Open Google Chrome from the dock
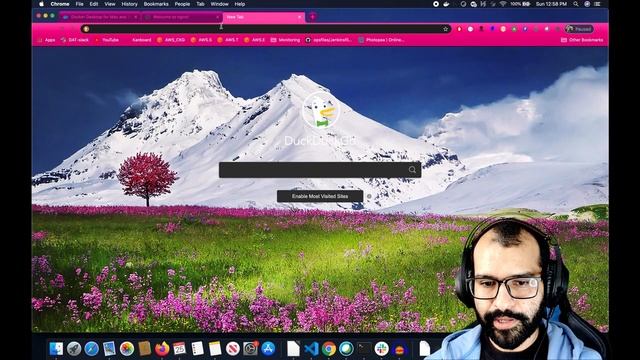 (329, 349)
